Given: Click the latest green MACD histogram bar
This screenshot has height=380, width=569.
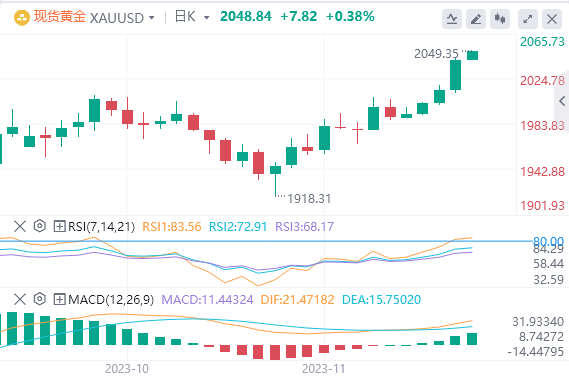Looking at the screenshot, I should pos(472,339).
